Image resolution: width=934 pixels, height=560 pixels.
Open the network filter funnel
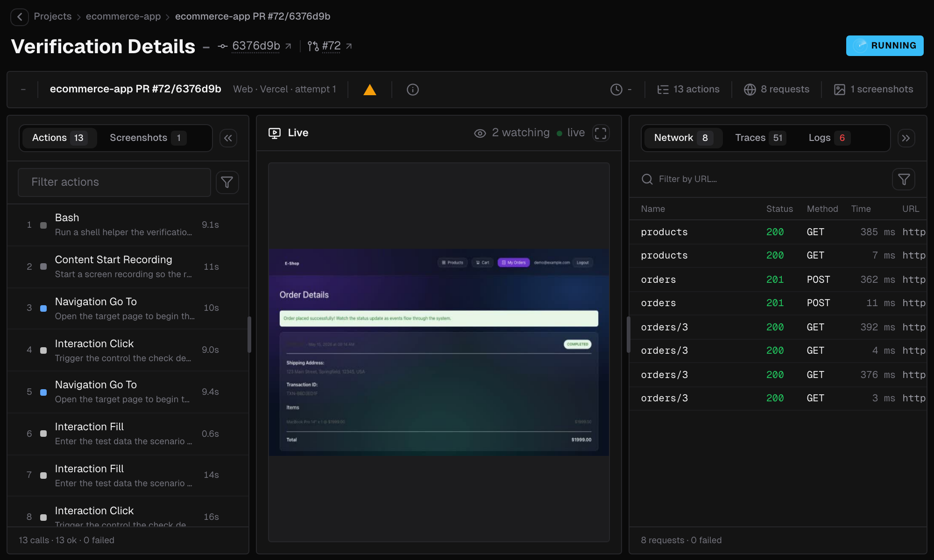coord(904,179)
